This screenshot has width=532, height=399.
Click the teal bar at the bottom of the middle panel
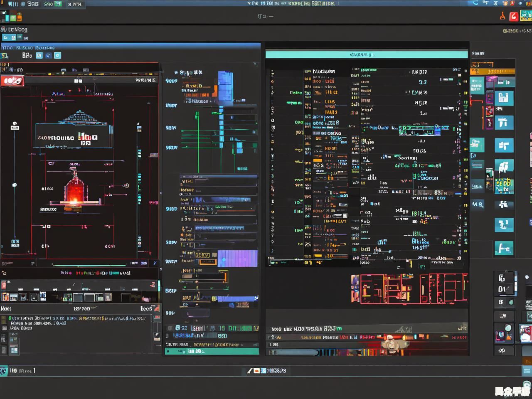(x=212, y=351)
